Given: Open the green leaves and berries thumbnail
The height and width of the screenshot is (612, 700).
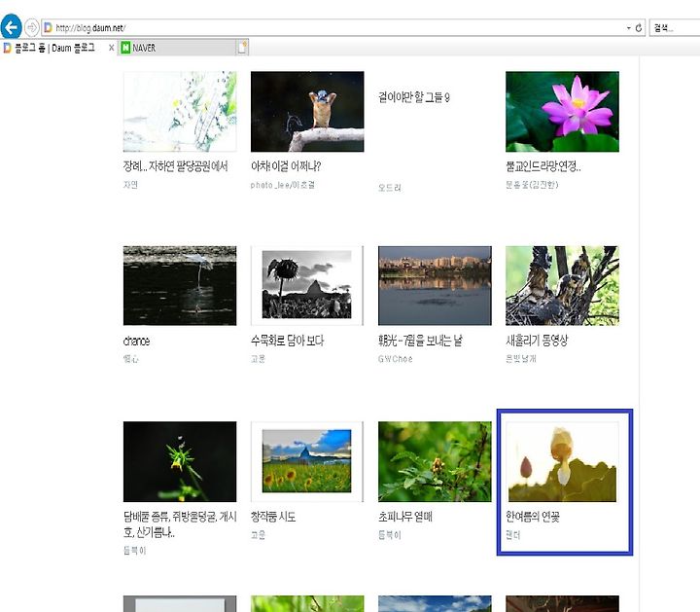Looking at the screenshot, I should click(435, 461).
